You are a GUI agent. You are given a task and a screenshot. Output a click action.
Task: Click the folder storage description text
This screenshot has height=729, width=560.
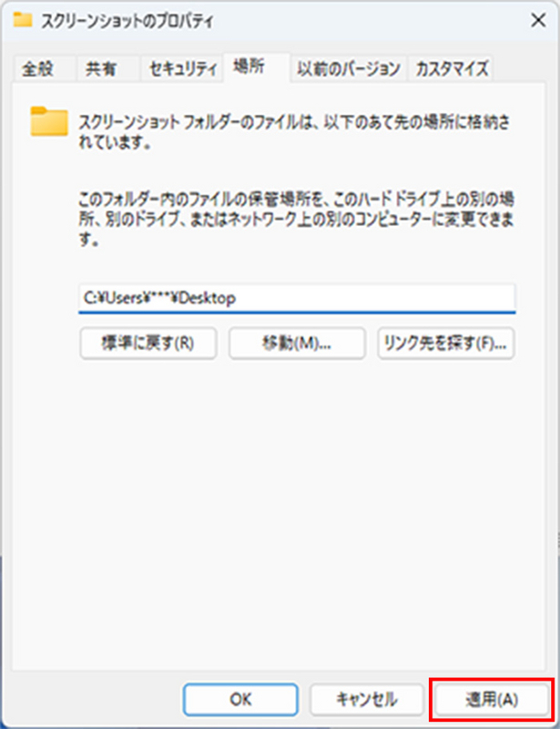click(x=294, y=132)
